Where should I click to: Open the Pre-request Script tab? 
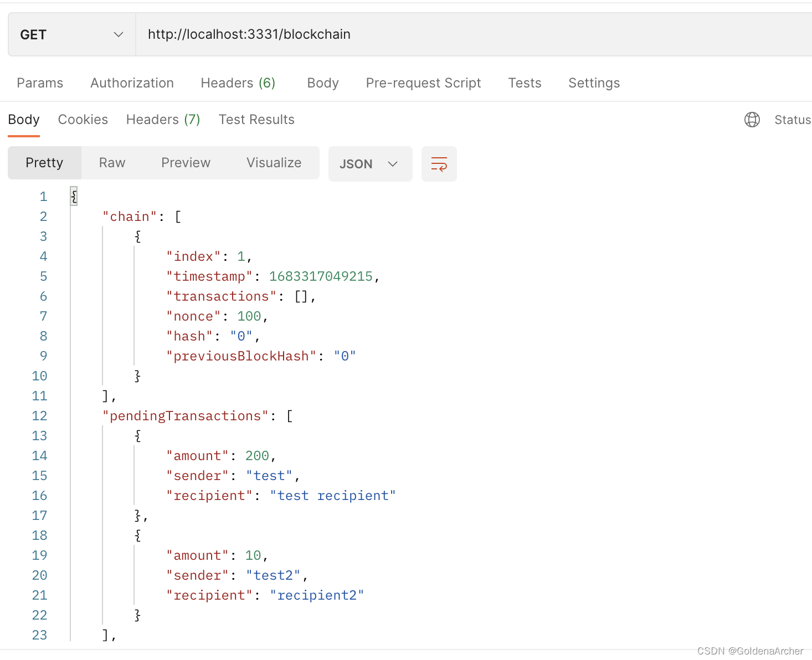[423, 83]
